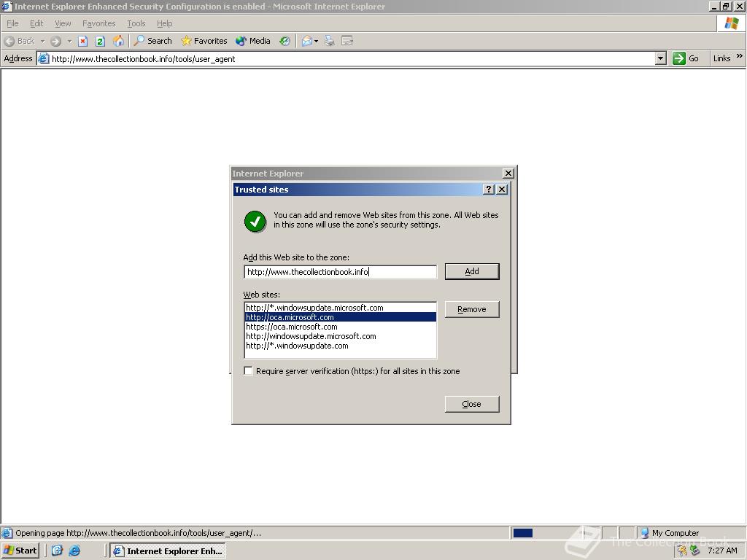Select https://oca.microsoft.com in list
747x560 pixels.
point(340,327)
